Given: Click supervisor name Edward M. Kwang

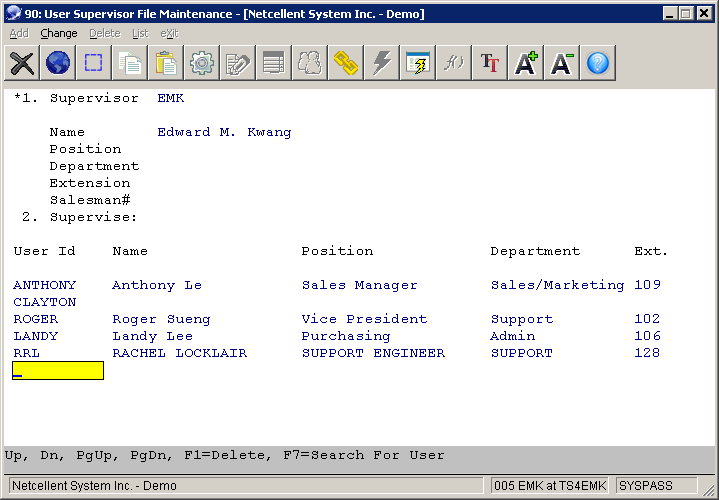Looking at the screenshot, I should [x=224, y=132].
